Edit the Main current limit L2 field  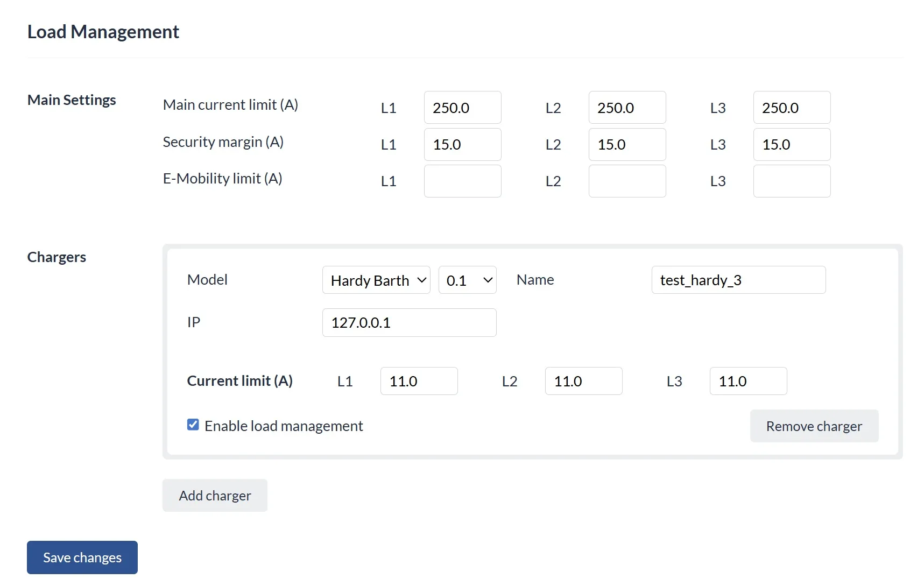[x=627, y=108]
